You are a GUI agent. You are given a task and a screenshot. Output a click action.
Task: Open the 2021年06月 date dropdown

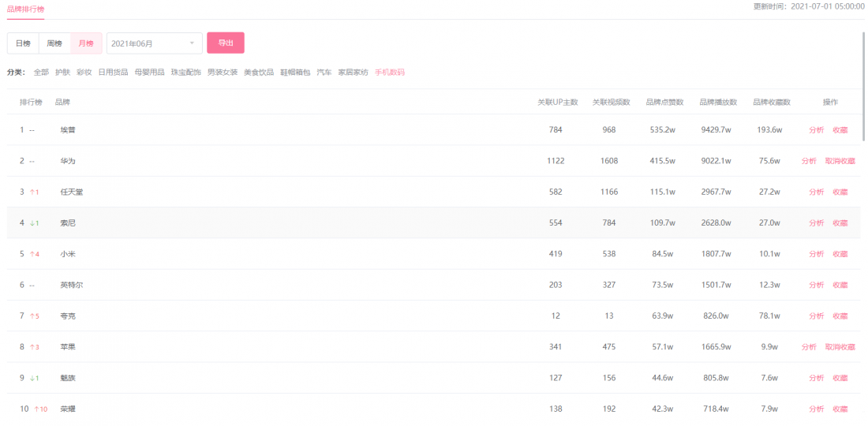tap(155, 43)
